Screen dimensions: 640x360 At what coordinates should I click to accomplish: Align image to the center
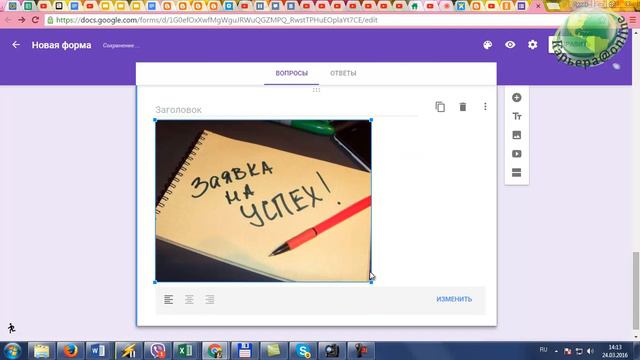189,299
